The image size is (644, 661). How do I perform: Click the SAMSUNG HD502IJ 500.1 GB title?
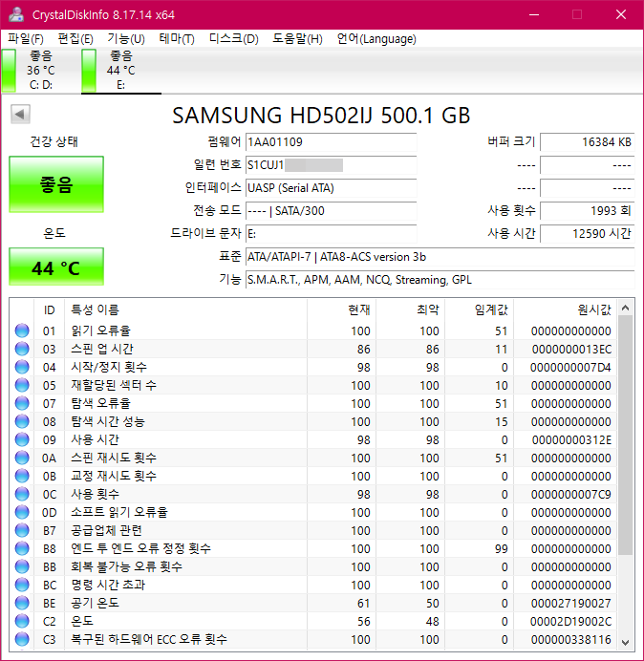[321, 115]
